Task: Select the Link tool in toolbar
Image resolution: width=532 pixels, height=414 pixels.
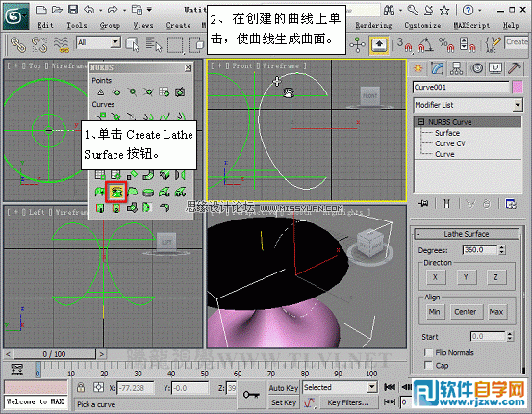Action: click(18, 44)
